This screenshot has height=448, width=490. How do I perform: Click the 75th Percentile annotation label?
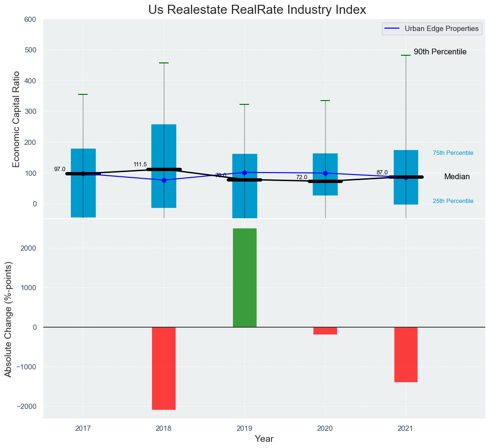click(452, 153)
